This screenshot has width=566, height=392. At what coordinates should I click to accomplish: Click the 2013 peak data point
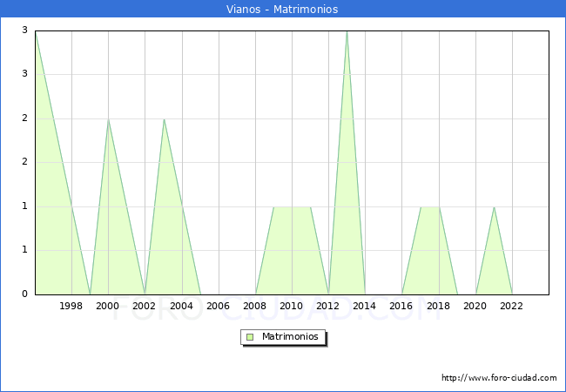click(347, 31)
